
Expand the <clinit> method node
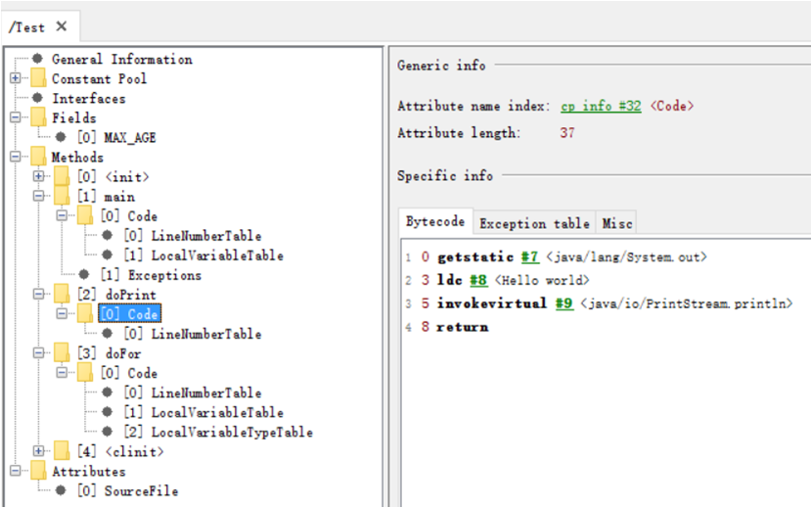point(38,451)
